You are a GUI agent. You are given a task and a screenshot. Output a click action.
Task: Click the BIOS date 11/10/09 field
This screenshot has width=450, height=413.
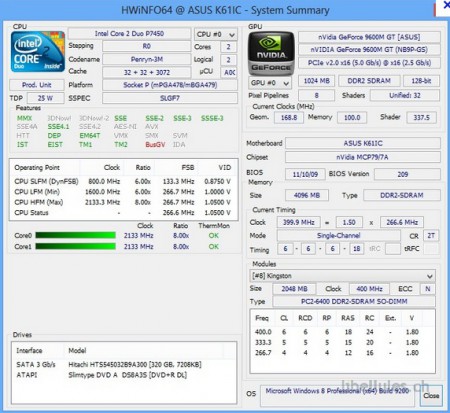(305, 174)
